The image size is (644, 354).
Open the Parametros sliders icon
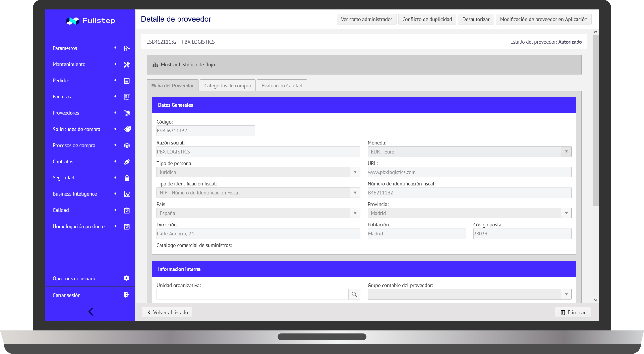[127, 48]
